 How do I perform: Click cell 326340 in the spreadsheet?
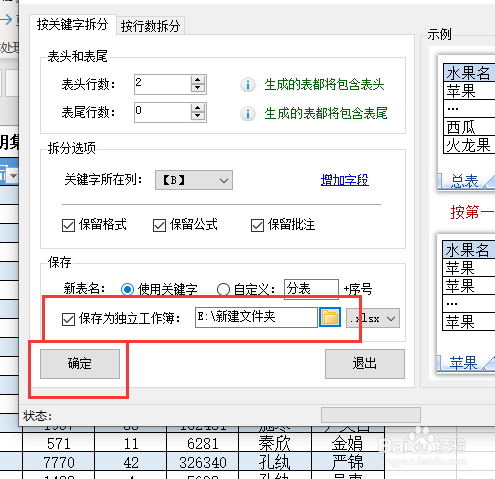203,462
